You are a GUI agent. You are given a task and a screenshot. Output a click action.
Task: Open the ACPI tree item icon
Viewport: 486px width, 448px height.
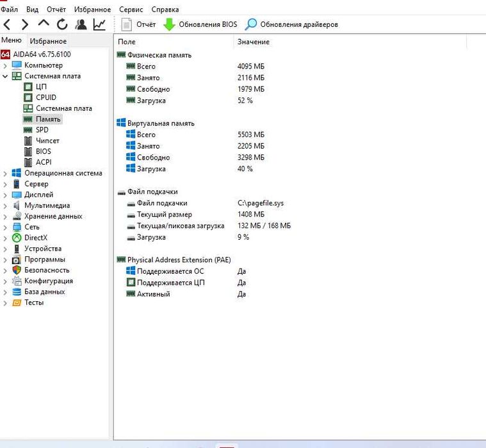(28, 162)
